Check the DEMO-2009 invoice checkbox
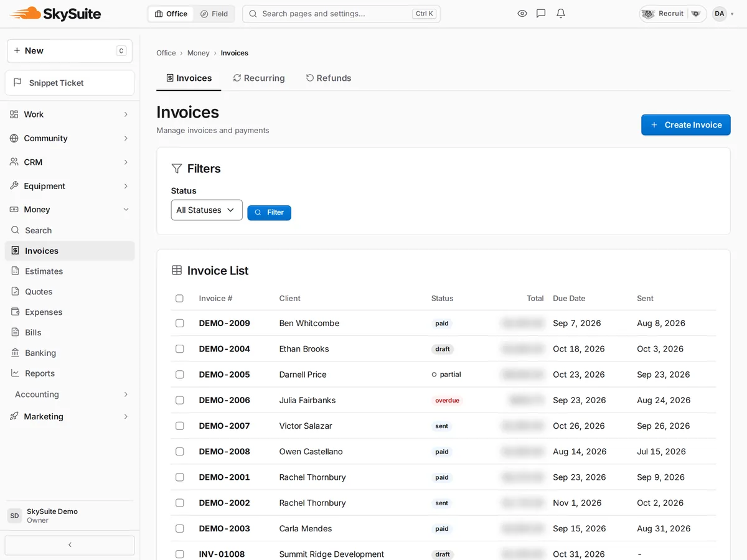 (x=179, y=324)
